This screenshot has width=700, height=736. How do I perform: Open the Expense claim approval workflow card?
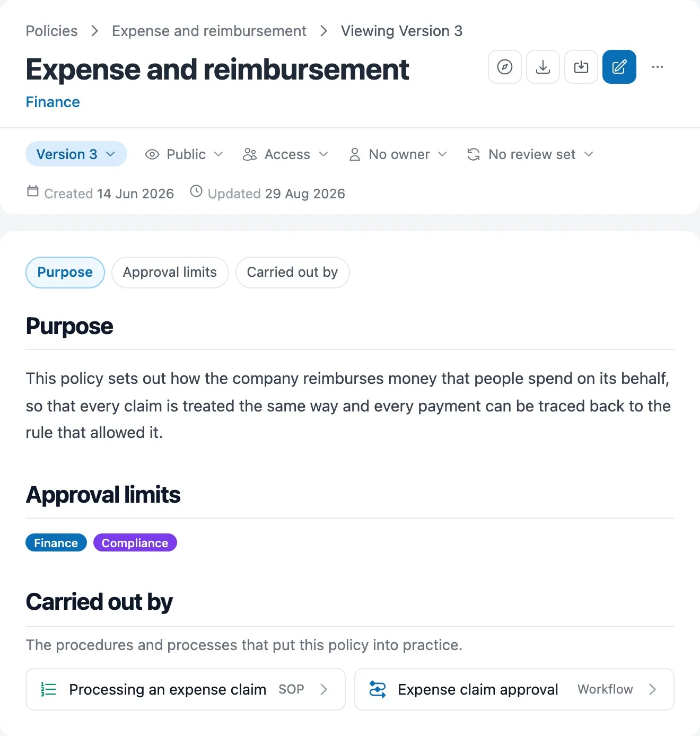pos(514,689)
